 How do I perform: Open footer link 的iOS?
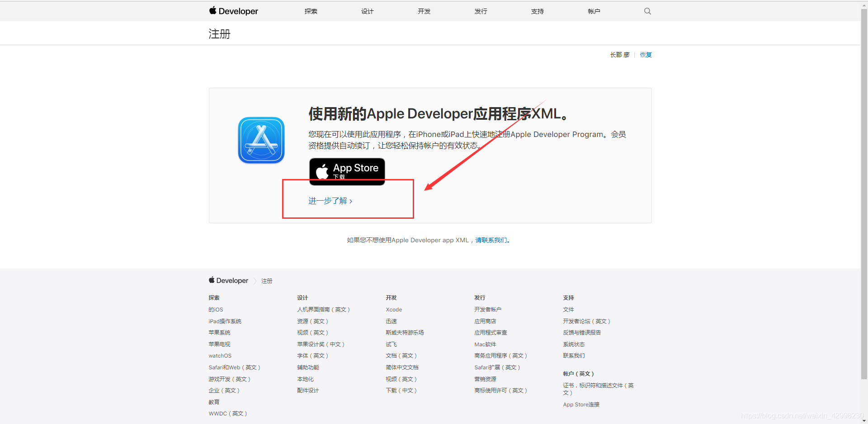(x=216, y=310)
